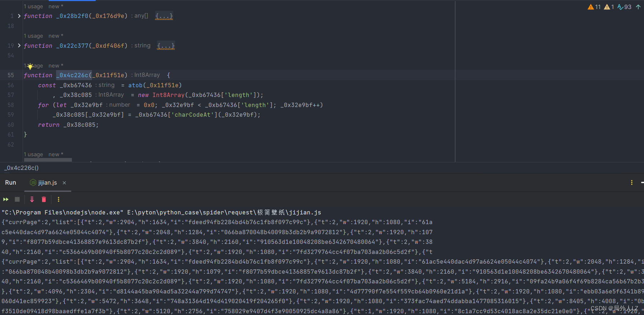Expand the folded _0x28b2f0 function
Image resolution: width=644 pixels, height=315 pixels.
(x=19, y=16)
